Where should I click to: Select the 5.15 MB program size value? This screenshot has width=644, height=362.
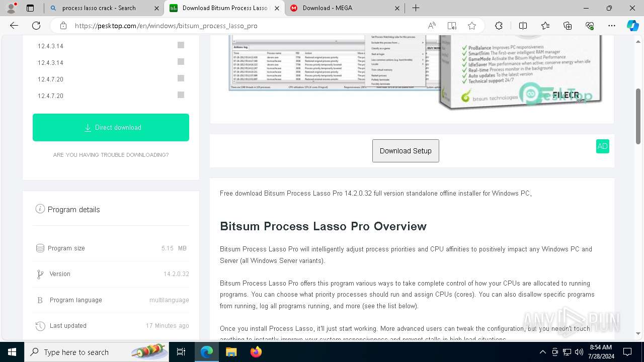pyautogui.click(x=174, y=248)
